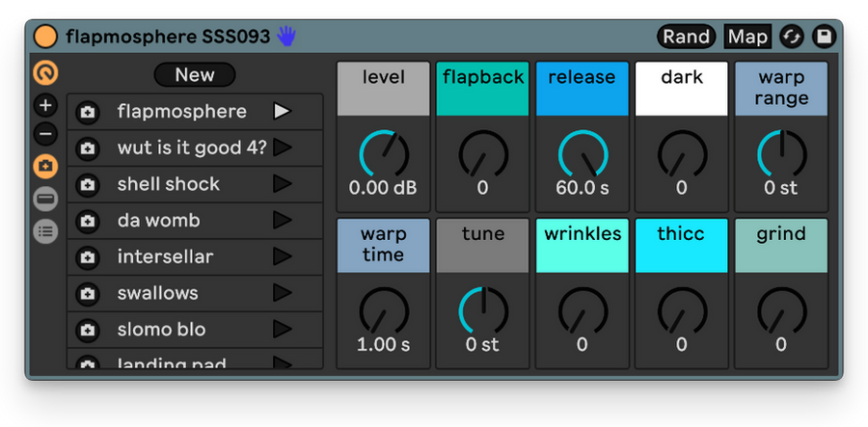Launch the intersellar variation
The image size is (868, 427).
pyautogui.click(x=283, y=256)
